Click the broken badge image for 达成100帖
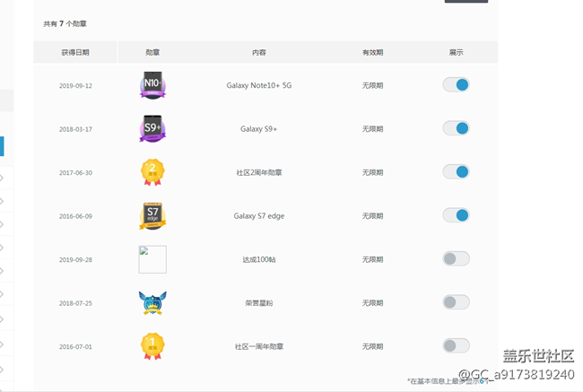The image size is (583, 392). (x=152, y=259)
